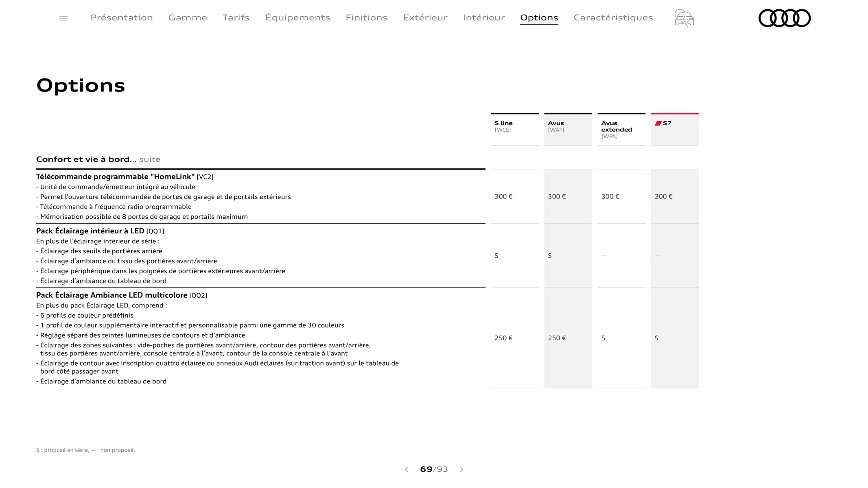This screenshot has width=868, height=488.
Task: Click the Options page heading
Action: 81,85
